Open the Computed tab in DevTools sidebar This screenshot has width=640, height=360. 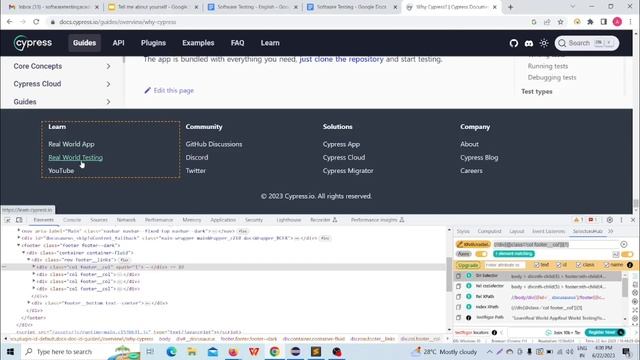click(489, 231)
